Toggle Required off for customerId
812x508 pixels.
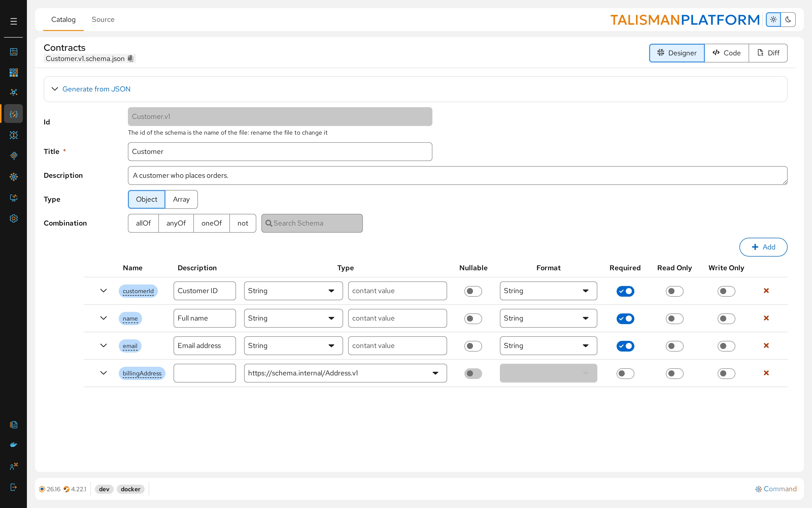[x=625, y=291]
